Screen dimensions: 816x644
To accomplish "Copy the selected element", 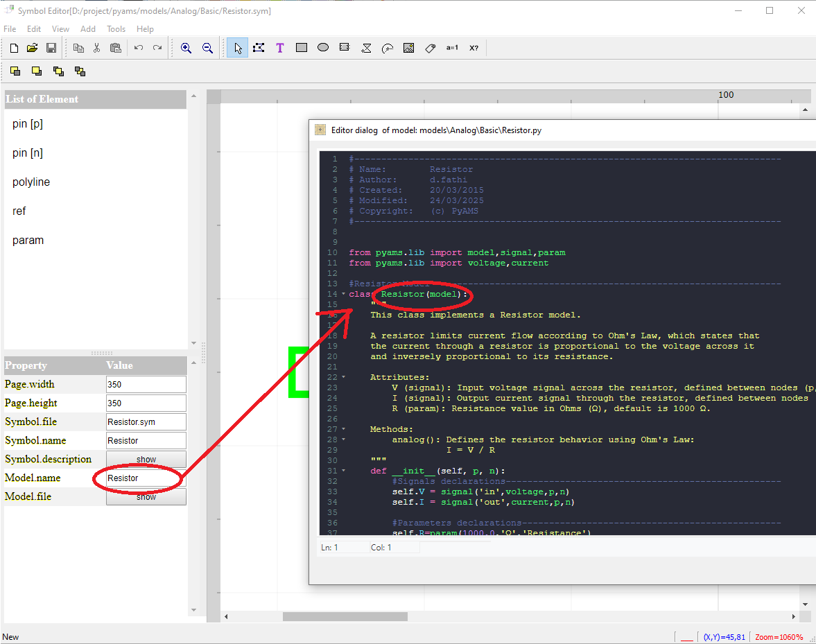I will (78, 49).
